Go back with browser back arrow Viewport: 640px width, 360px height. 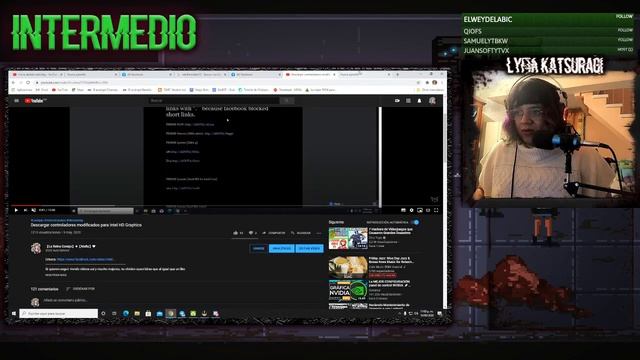(13, 82)
